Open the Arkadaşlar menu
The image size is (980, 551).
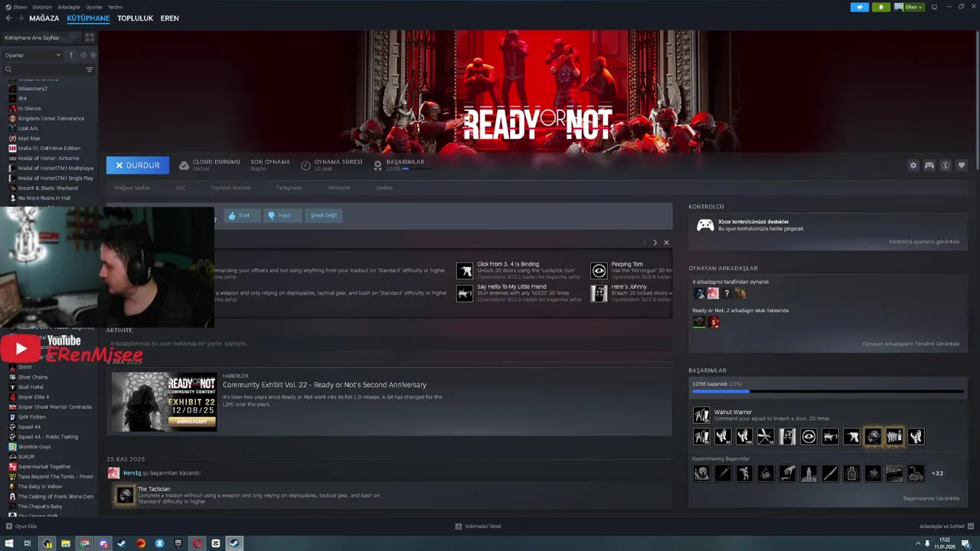(x=69, y=7)
